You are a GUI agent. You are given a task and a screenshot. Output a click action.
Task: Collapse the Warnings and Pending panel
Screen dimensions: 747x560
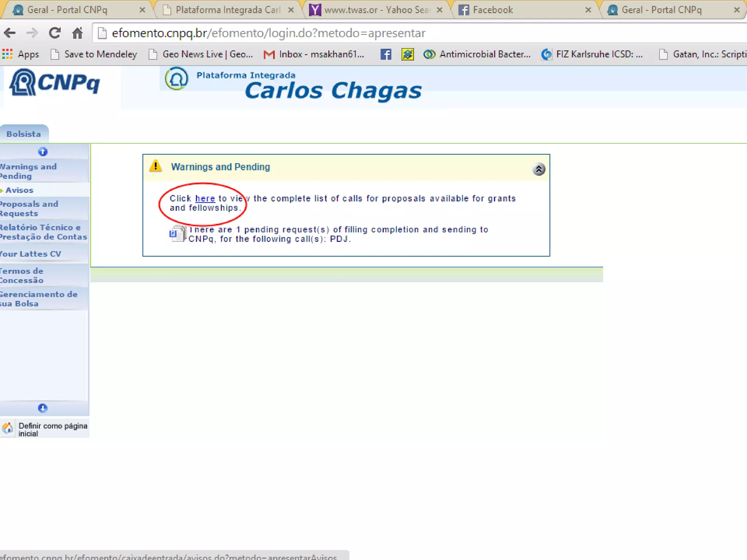[538, 169]
